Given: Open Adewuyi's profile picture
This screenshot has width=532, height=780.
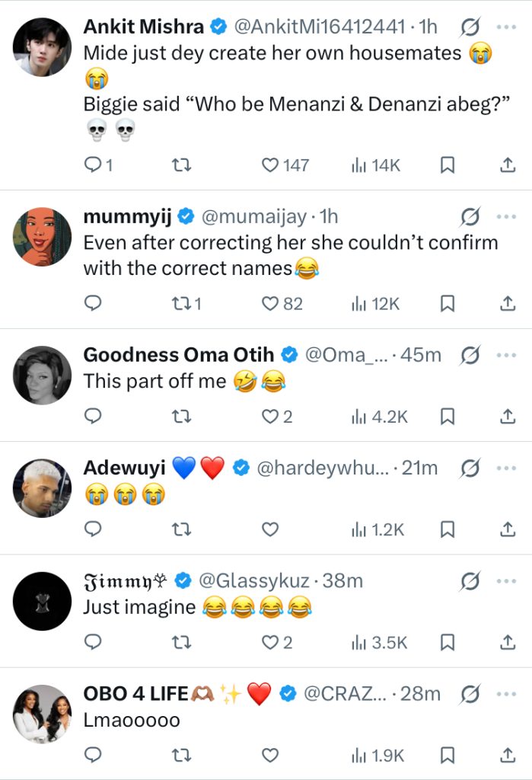Looking at the screenshot, I should (x=42, y=488).
